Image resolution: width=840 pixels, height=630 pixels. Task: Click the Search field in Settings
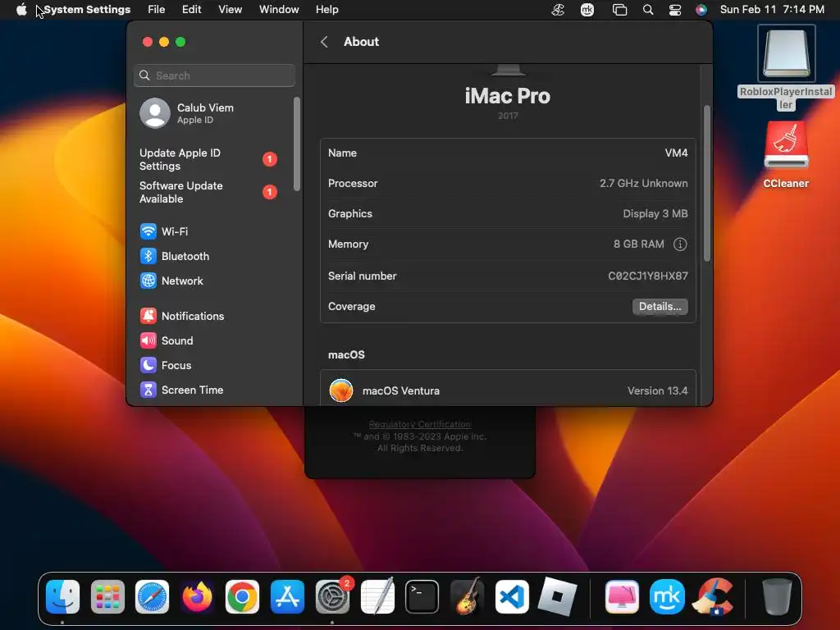(214, 75)
